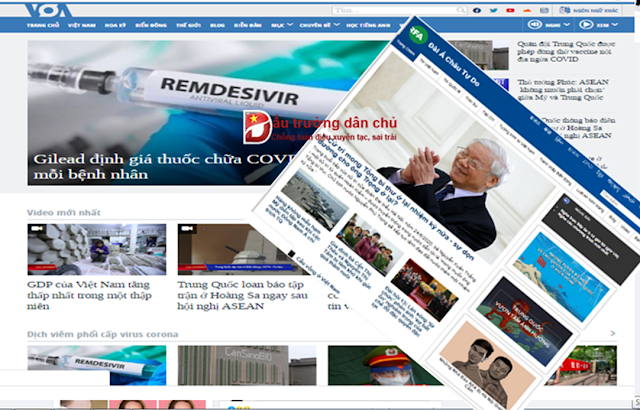Expand the Chuyên đề dropdown
The image size is (640, 410).
click(x=316, y=23)
